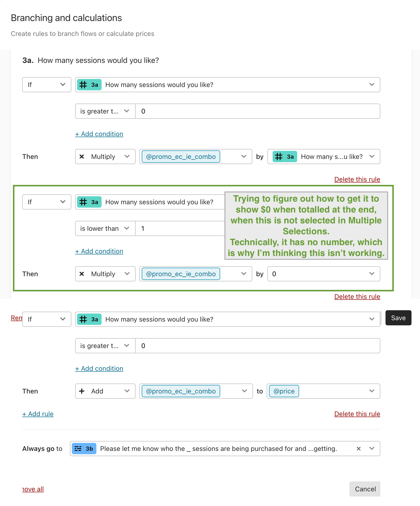This screenshot has height=506, width=420.
Task: Open the third rule's If dropdown
Action: (47, 319)
